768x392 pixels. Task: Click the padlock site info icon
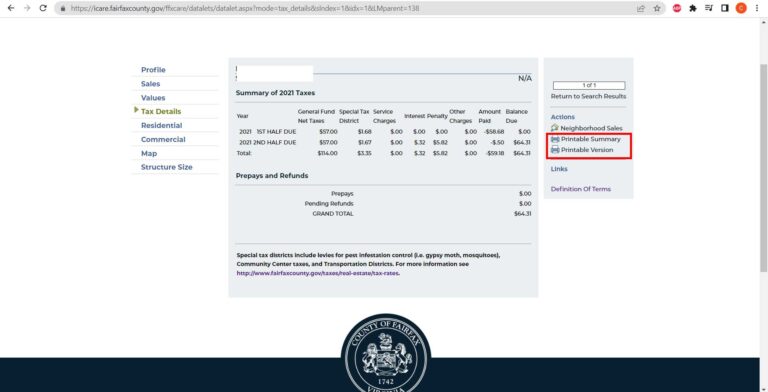63,8
